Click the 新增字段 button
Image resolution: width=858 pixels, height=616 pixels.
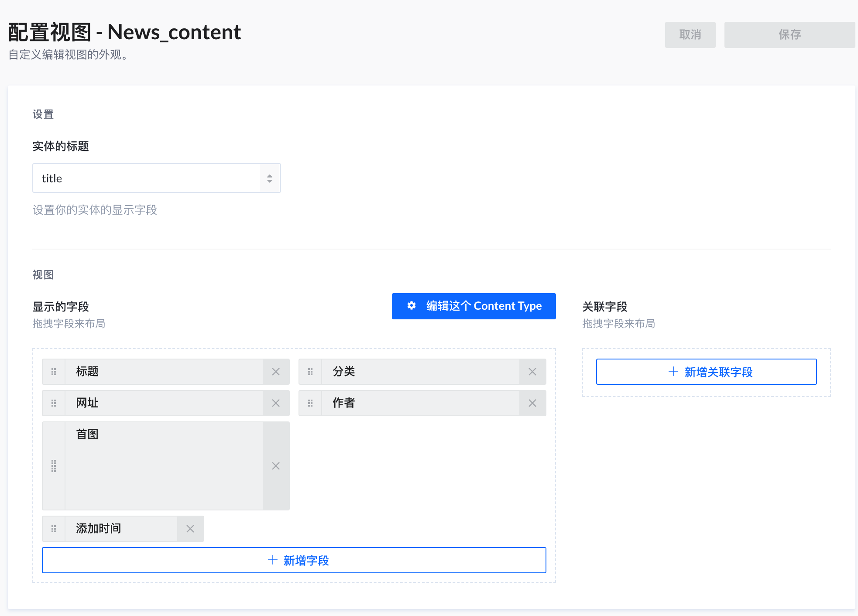point(294,560)
